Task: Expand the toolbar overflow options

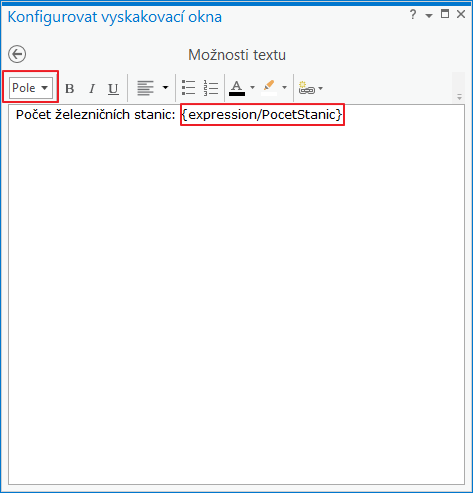Action: click(x=459, y=97)
